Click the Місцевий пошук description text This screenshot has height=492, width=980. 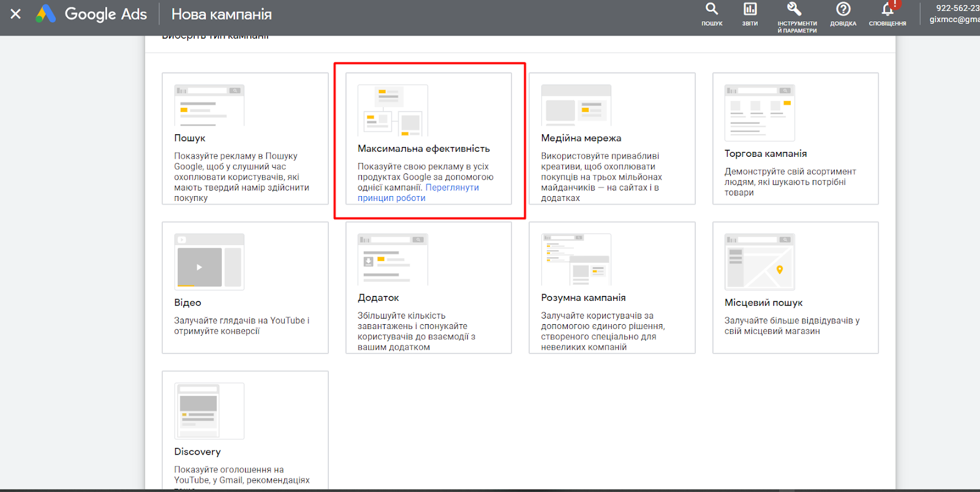[x=792, y=325]
